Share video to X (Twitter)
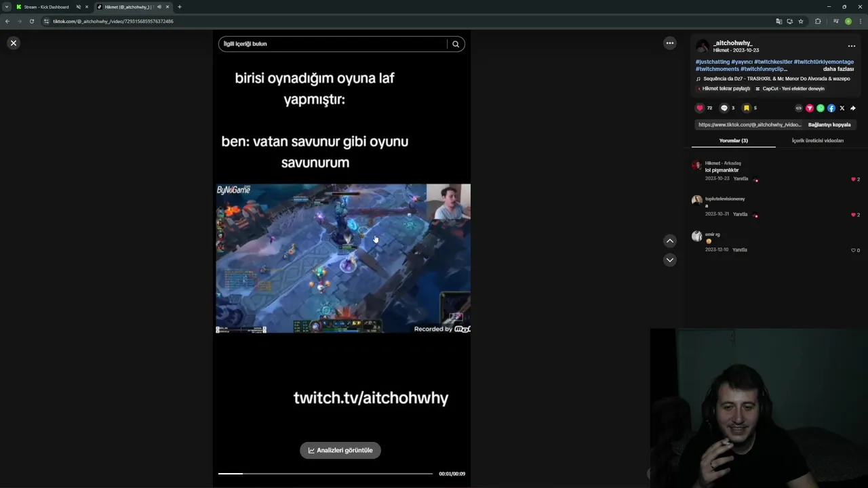The height and width of the screenshot is (488, 868). (x=842, y=108)
